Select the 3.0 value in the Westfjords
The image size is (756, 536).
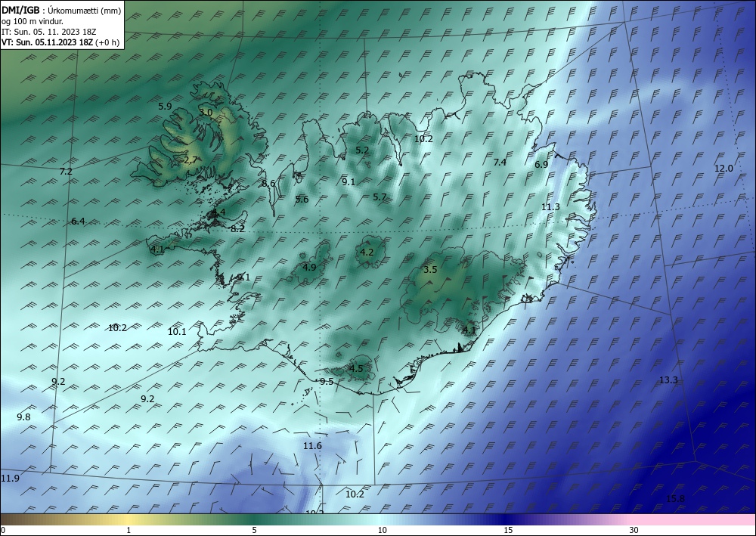point(206,113)
